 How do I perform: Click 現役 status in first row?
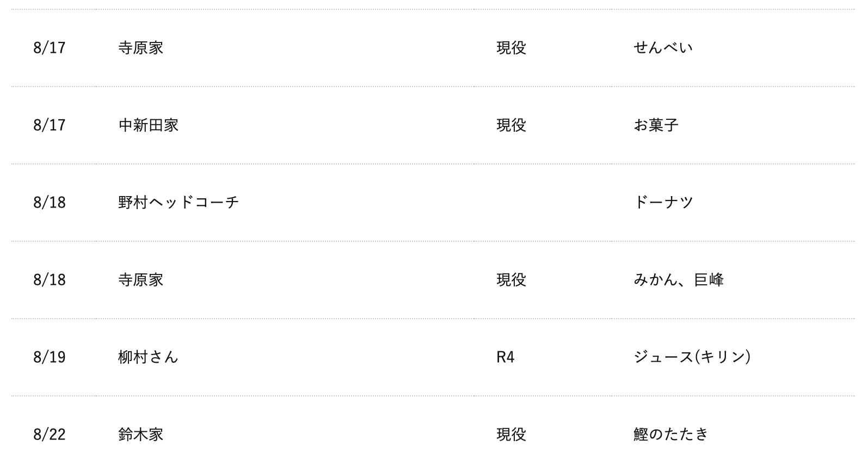click(x=511, y=48)
